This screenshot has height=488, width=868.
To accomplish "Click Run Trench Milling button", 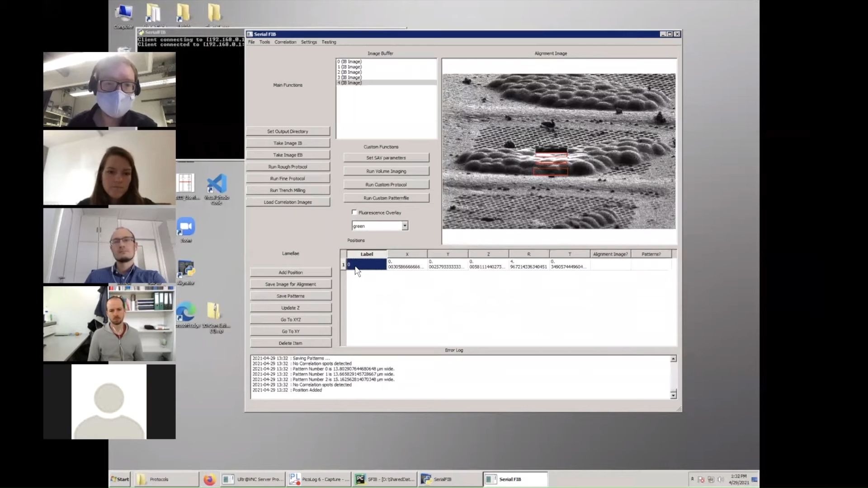I will click(288, 190).
